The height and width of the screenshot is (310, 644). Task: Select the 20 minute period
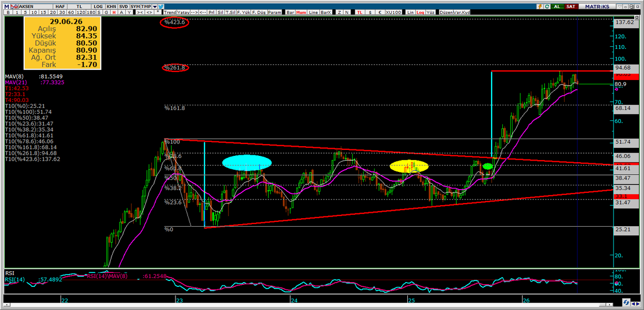pos(53,12)
